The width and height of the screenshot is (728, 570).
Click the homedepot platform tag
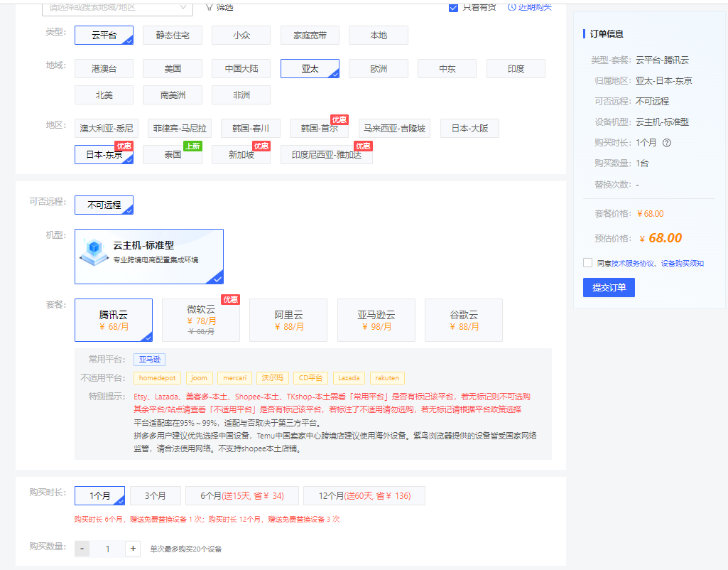click(158, 378)
